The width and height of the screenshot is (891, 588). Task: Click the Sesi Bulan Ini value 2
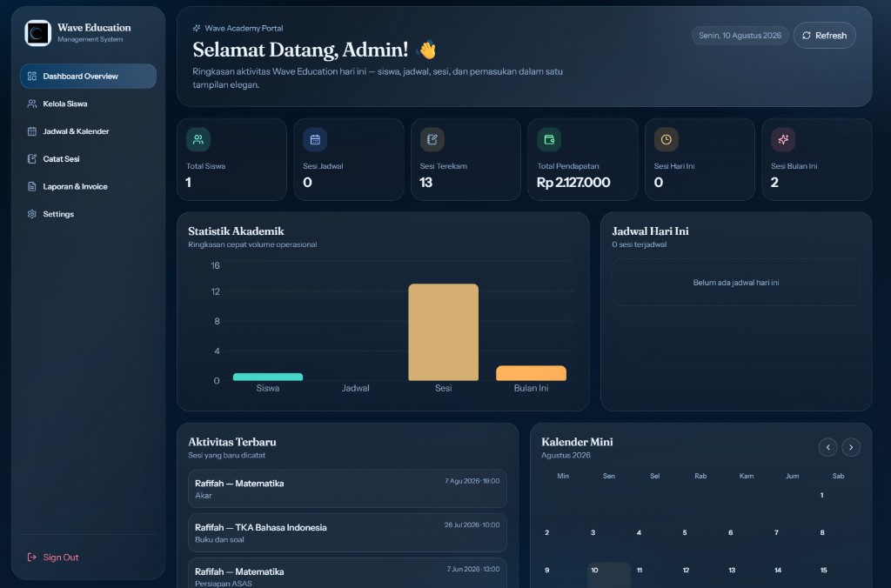coord(774,183)
